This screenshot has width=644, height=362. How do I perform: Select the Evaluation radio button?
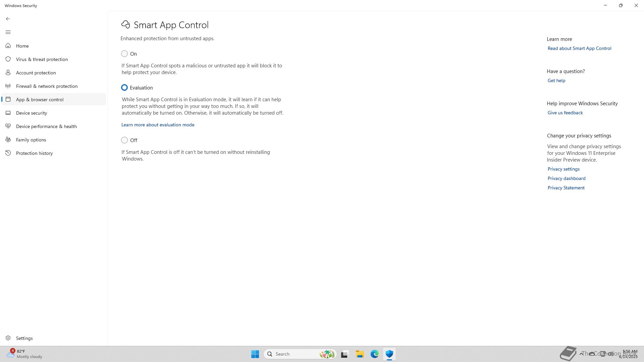(124, 87)
